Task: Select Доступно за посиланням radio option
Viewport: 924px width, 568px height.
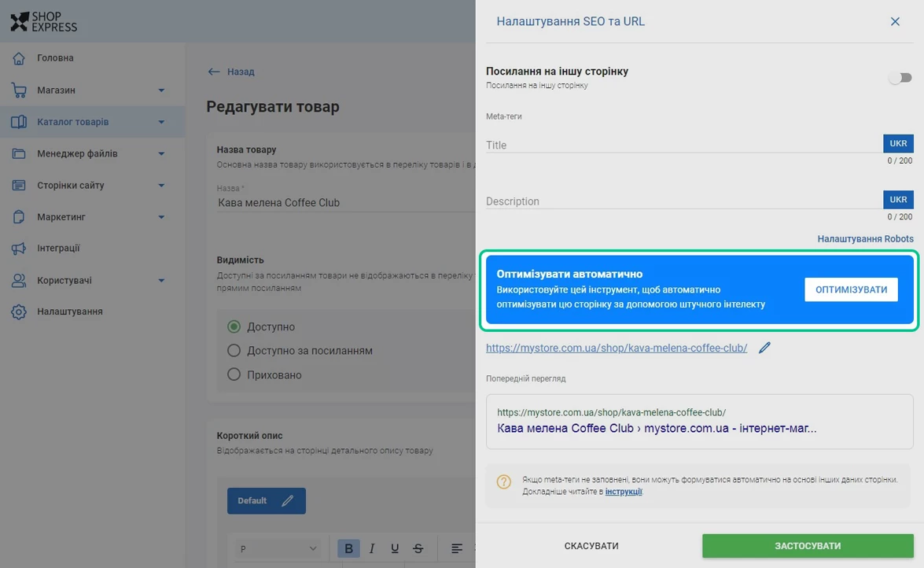Action: click(x=234, y=351)
